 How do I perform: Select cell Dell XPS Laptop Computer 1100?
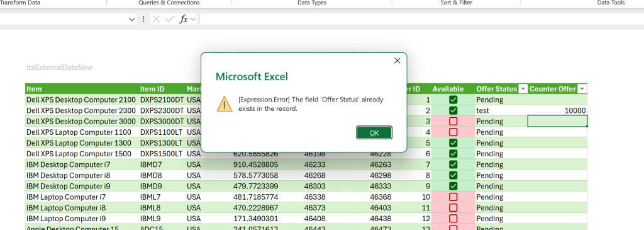[82, 132]
